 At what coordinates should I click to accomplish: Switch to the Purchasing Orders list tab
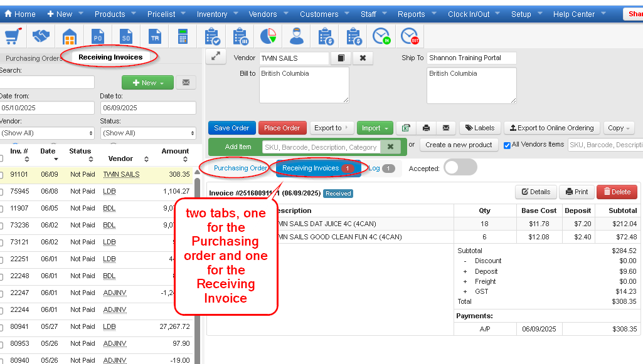(x=33, y=58)
